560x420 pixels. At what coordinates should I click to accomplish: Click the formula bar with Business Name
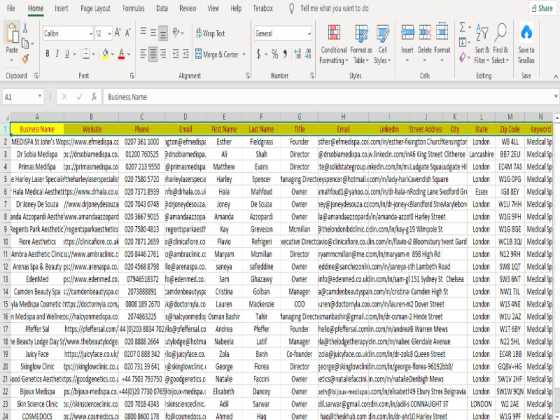pyautogui.click(x=329, y=97)
